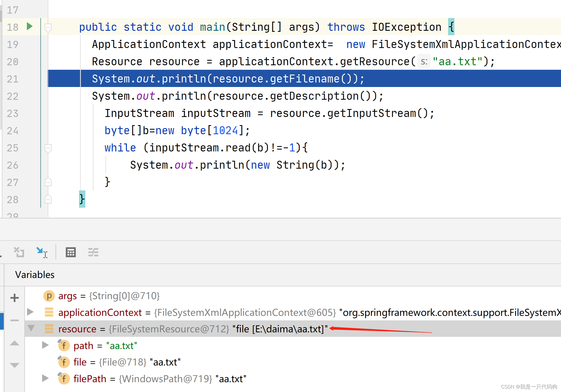Click the highlighted getFilename line 21

tap(228, 79)
